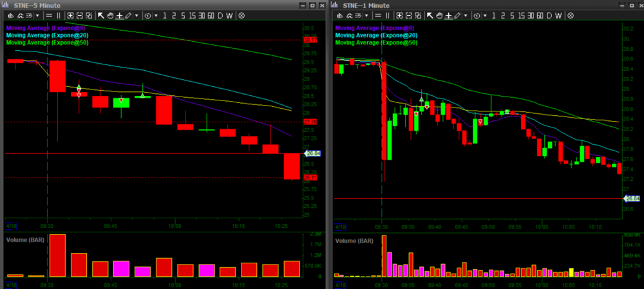644x289 pixels.
Task: Activate the crosshair tool in 1 Minute chart
Action: click(x=448, y=15)
